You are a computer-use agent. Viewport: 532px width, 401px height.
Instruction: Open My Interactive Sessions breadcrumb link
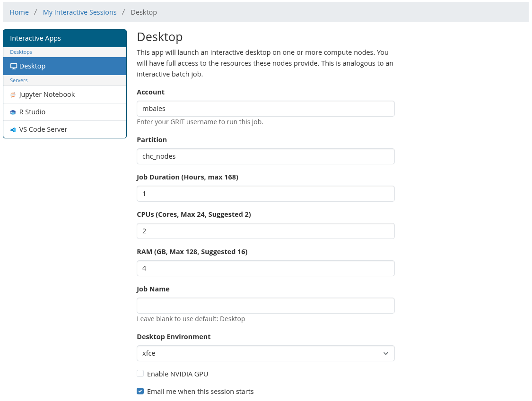pyautogui.click(x=79, y=12)
